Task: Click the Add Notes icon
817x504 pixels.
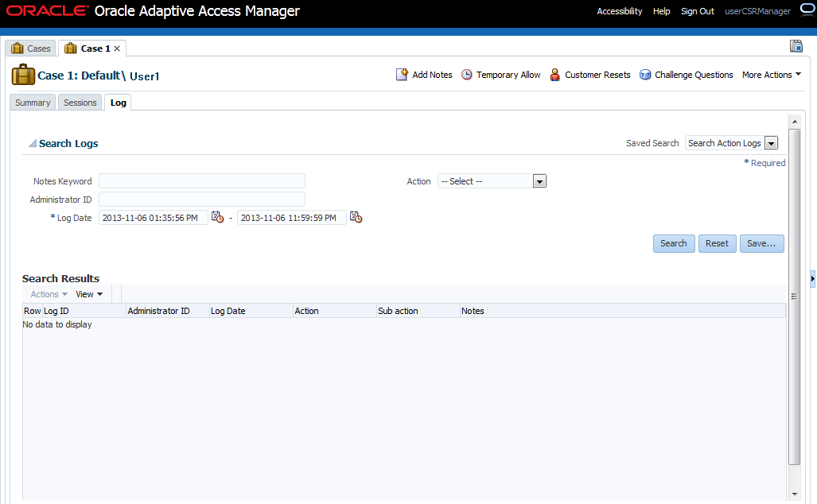Action: (x=402, y=75)
